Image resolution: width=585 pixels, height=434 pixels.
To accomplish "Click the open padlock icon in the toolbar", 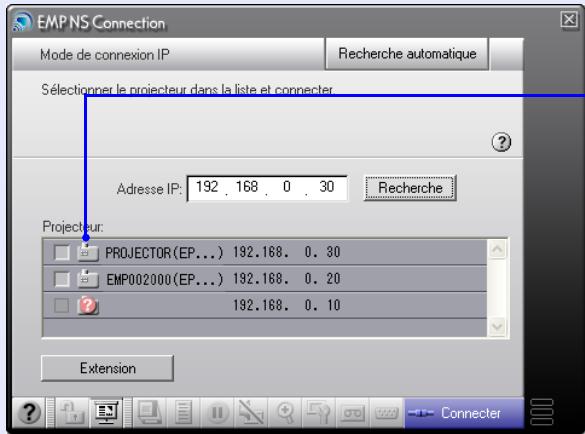I will click(x=72, y=413).
